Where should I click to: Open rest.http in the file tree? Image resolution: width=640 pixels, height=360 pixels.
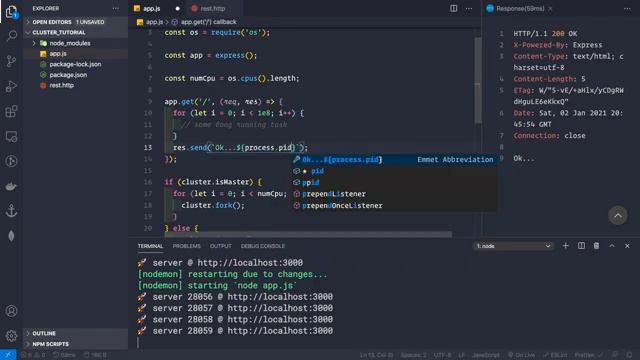click(x=76, y=85)
